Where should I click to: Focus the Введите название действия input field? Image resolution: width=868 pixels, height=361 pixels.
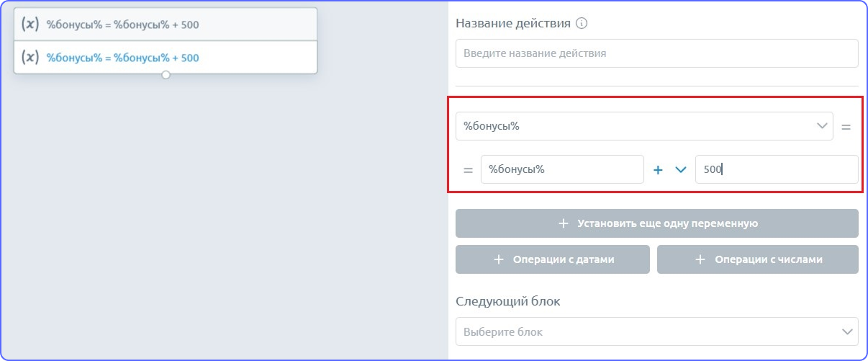(657, 53)
